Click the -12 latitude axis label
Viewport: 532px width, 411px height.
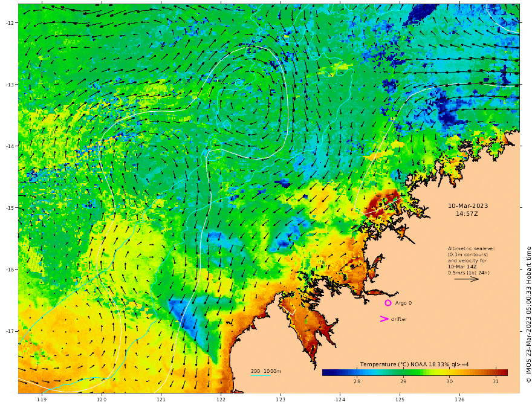click(10, 23)
